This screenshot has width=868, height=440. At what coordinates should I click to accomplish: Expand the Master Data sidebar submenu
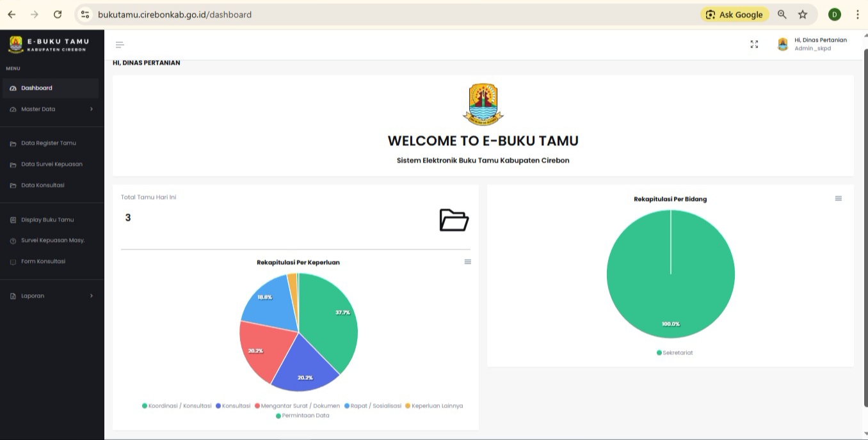[51, 109]
